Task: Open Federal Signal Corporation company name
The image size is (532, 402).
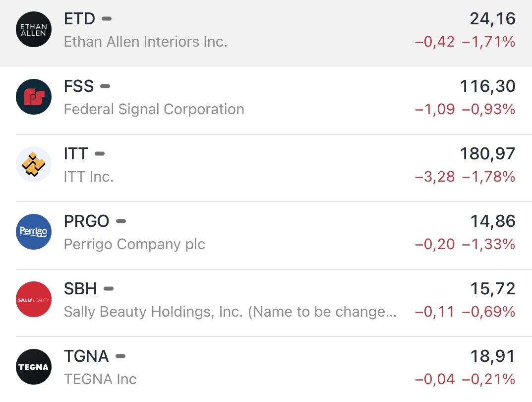Action: [154, 109]
